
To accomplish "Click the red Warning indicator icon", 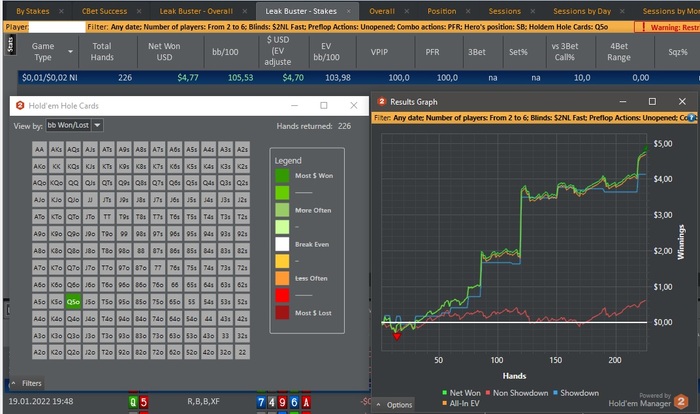I will 643,27.
